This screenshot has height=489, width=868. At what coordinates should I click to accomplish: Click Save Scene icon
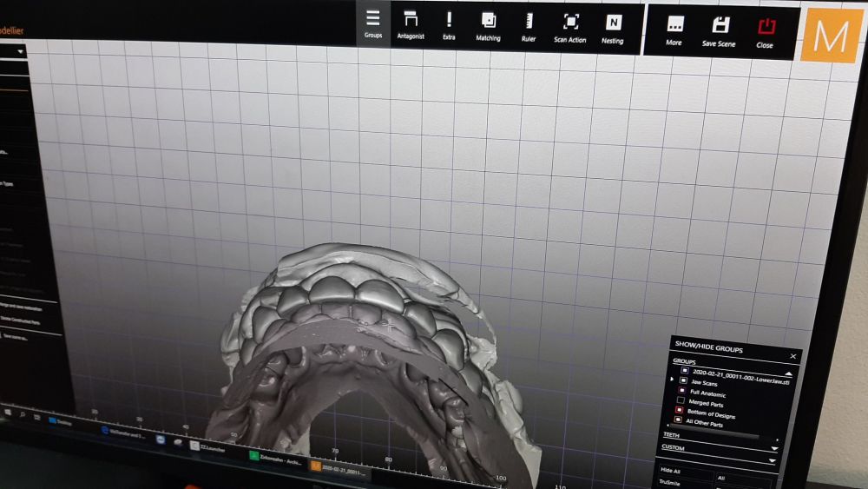(x=719, y=31)
